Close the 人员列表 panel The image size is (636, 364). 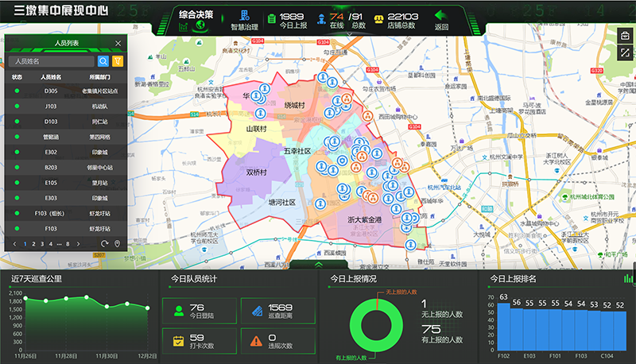click(x=118, y=44)
